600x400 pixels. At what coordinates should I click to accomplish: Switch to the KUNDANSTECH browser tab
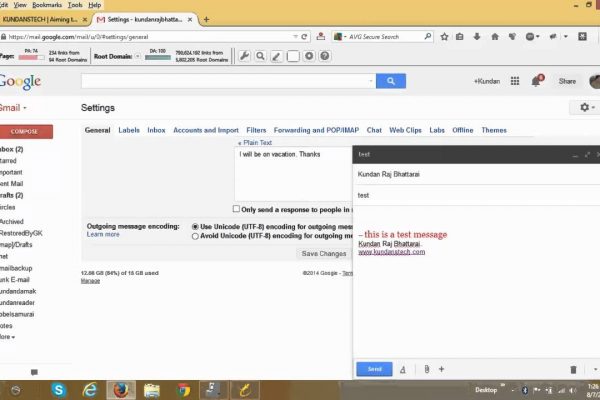40,19
